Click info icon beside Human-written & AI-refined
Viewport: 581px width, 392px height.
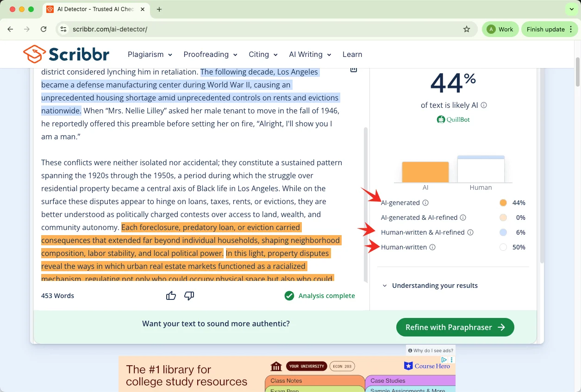(470, 232)
